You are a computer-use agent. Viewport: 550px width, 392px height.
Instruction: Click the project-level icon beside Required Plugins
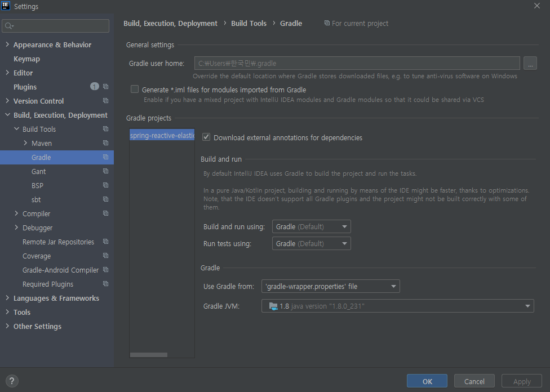pyautogui.click(x=105, y=283)
